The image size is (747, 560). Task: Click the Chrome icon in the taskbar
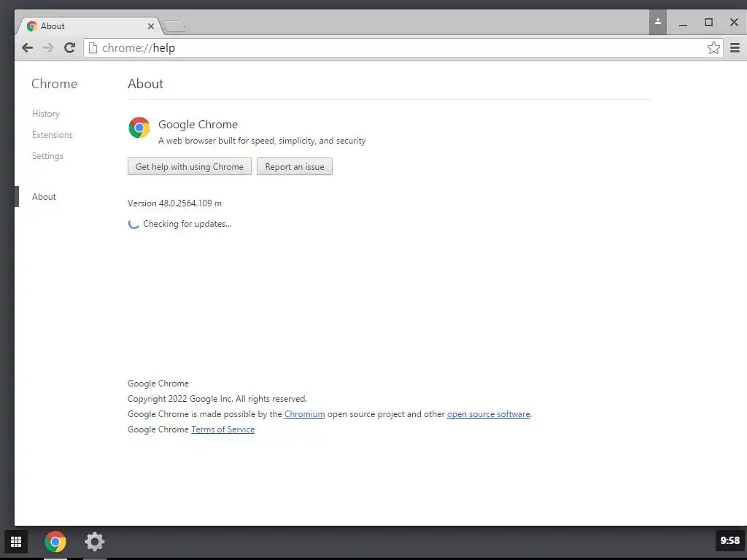tap(55, 542)
